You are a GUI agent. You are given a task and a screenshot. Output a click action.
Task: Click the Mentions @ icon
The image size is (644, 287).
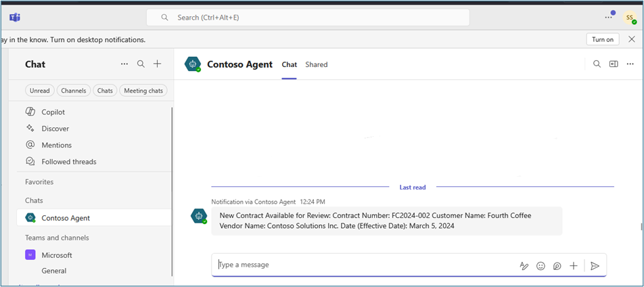[x=30, y=145]
